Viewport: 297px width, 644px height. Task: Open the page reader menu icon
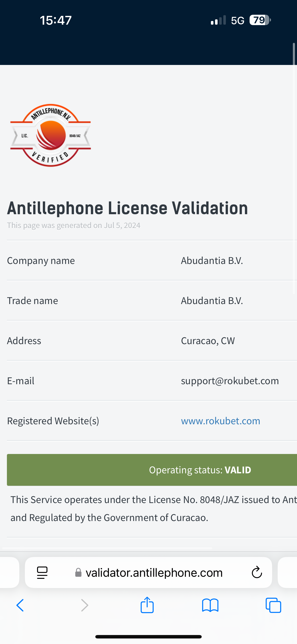42,572
